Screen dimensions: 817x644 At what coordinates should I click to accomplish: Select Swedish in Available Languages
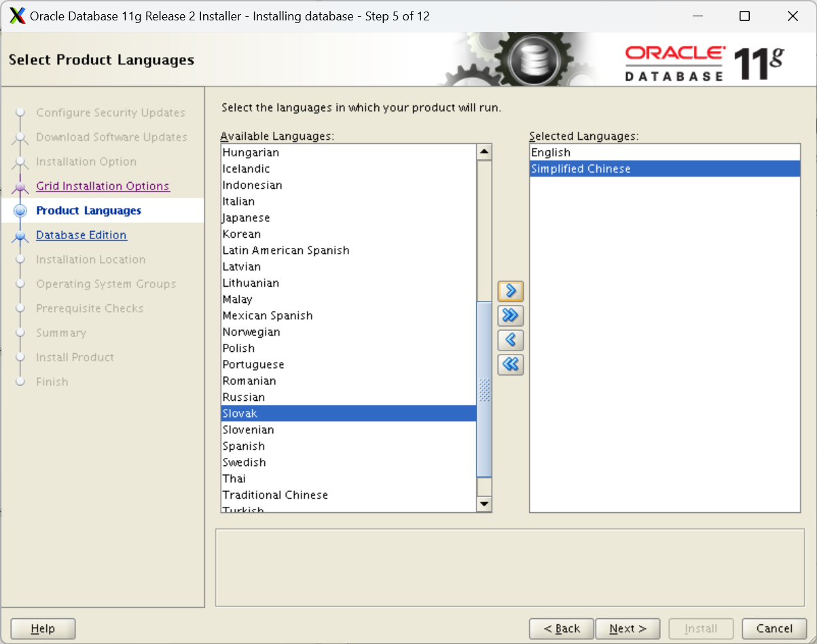(348, 463)
